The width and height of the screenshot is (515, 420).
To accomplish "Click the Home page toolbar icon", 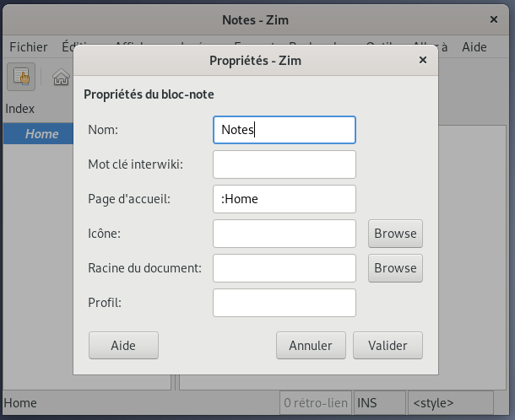I will tap(61, 77).
